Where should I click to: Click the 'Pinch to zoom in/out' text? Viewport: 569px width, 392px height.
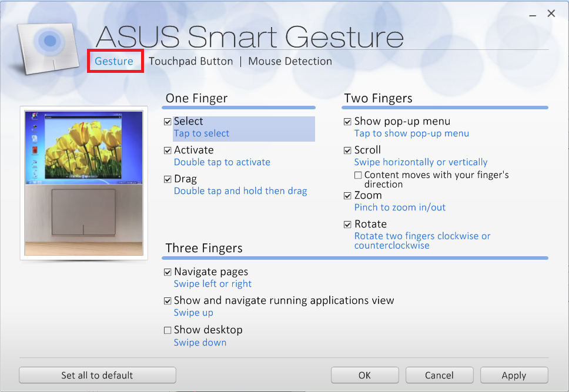pos(400,207)
